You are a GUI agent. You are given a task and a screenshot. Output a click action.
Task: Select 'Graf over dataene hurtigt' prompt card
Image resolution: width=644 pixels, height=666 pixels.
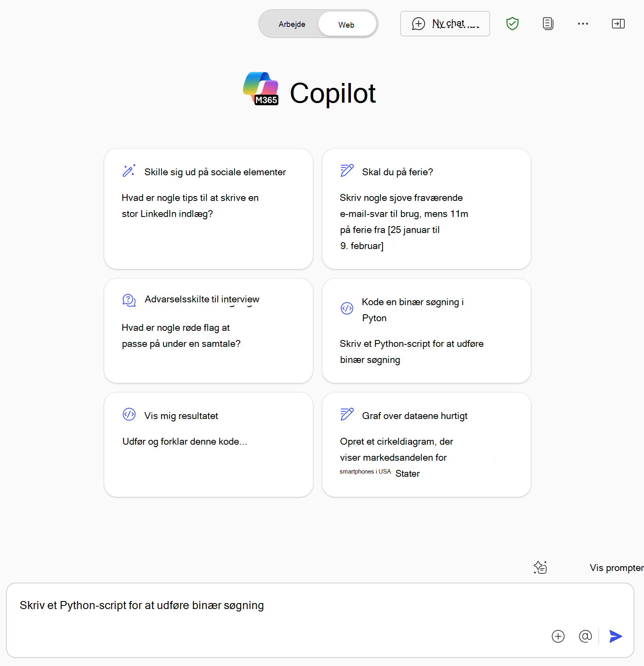[427, 445]
